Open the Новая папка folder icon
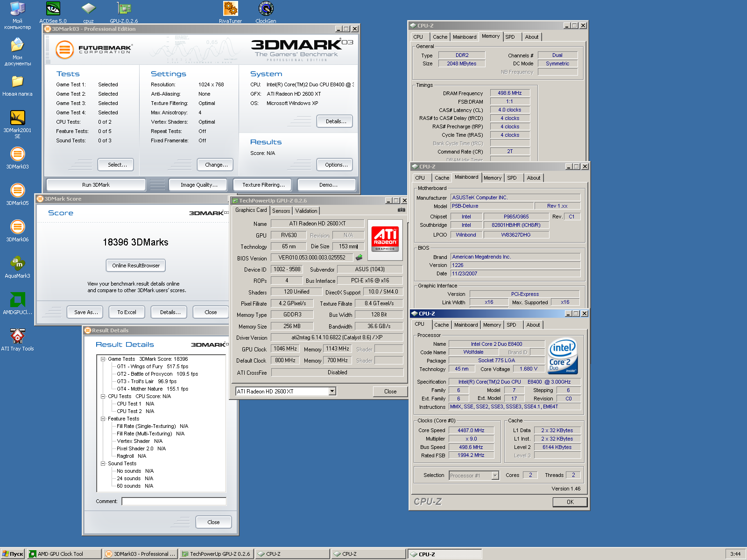 [17, 85]
